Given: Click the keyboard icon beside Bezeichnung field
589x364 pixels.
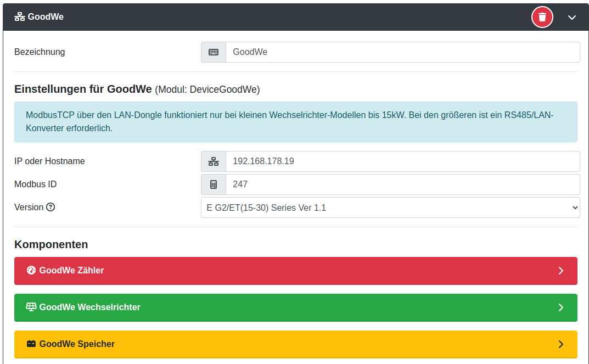Looking at the screenshot, I should pyautogui.click(x=214, y=52).
